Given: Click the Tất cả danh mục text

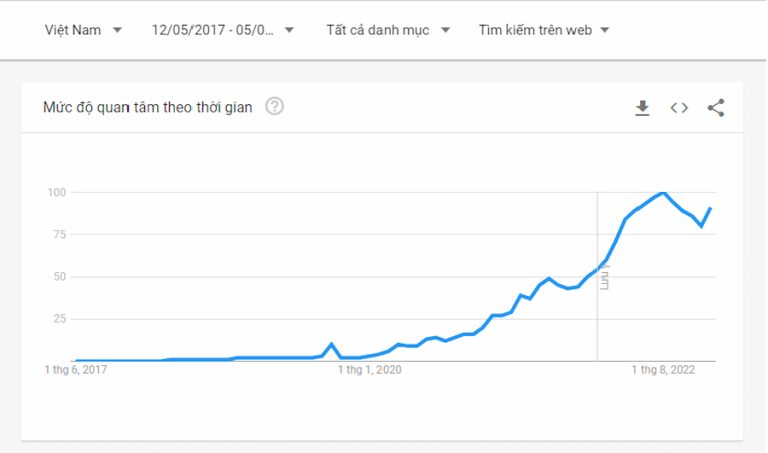Looking at the screenshot, I should (378, 30).
